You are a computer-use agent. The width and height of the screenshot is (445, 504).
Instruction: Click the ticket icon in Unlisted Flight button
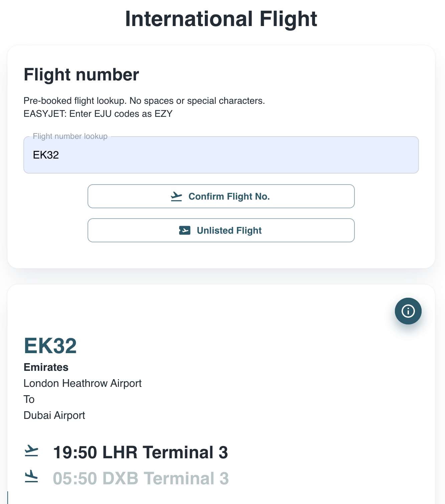coord(185,230)
